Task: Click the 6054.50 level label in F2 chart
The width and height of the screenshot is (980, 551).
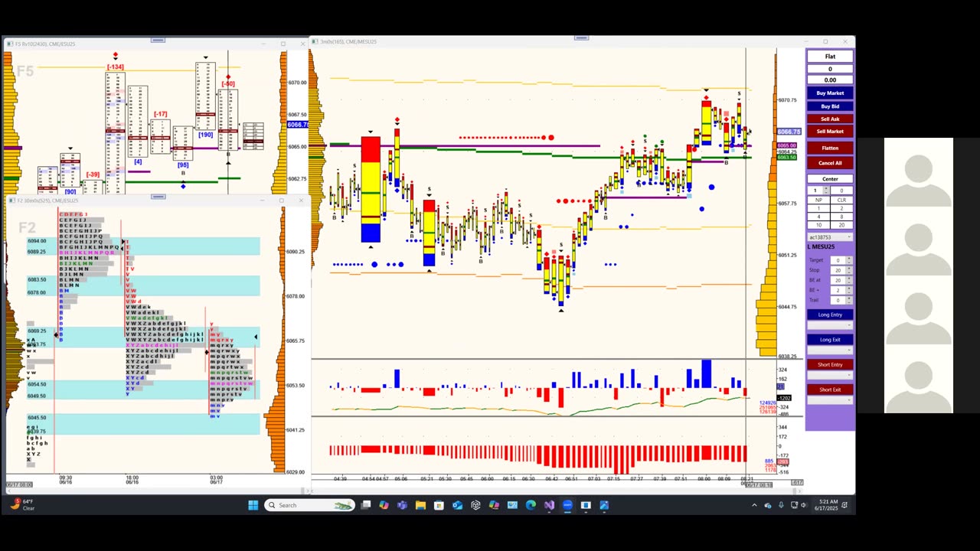Action: (37, 384)
